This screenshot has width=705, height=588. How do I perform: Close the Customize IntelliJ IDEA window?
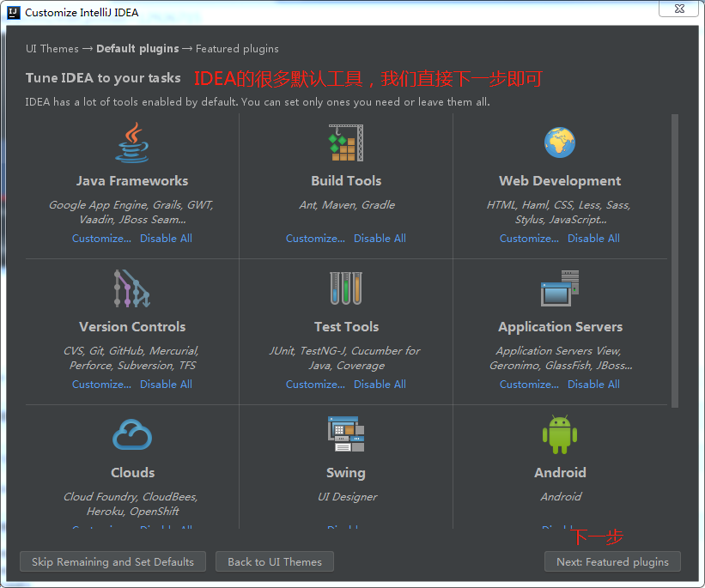[679, 9]
